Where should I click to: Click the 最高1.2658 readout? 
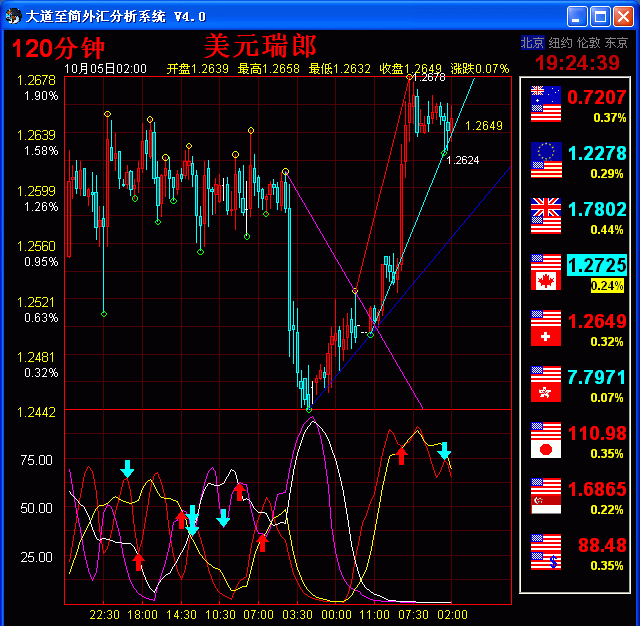click(269, 69)
